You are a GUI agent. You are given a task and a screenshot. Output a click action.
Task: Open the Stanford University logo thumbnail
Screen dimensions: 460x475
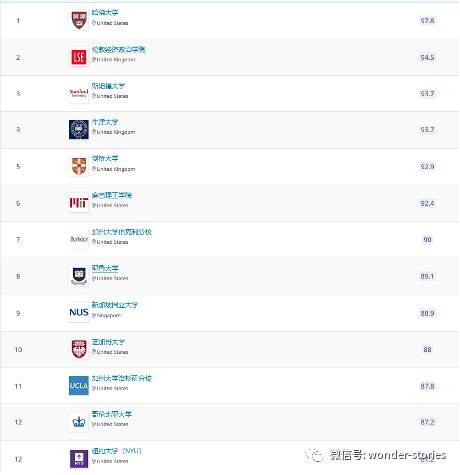(79, 93)
